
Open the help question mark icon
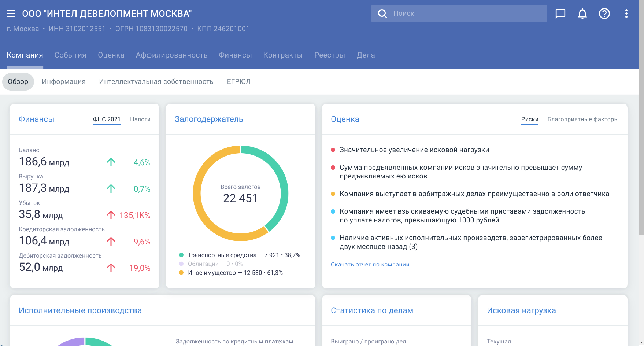pyautogui.click(x=604, y=14)
